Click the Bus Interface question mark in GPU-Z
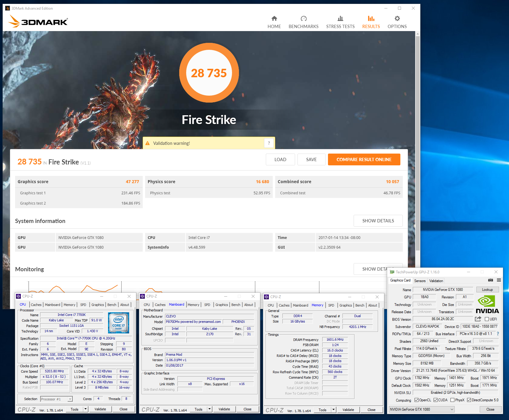This screenshot has width=509, height=420. click(x=498, y=334)
